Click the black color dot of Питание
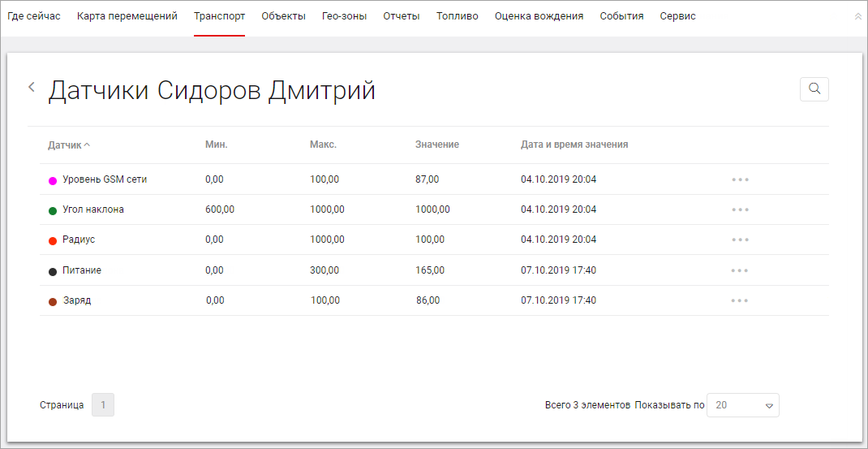Image resolution: width=868 pixels, height=449 pixels. click(54, 272)
